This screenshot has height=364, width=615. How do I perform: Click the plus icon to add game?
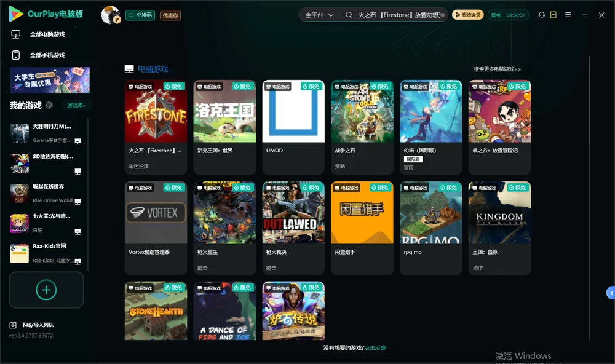coord(46,290)
